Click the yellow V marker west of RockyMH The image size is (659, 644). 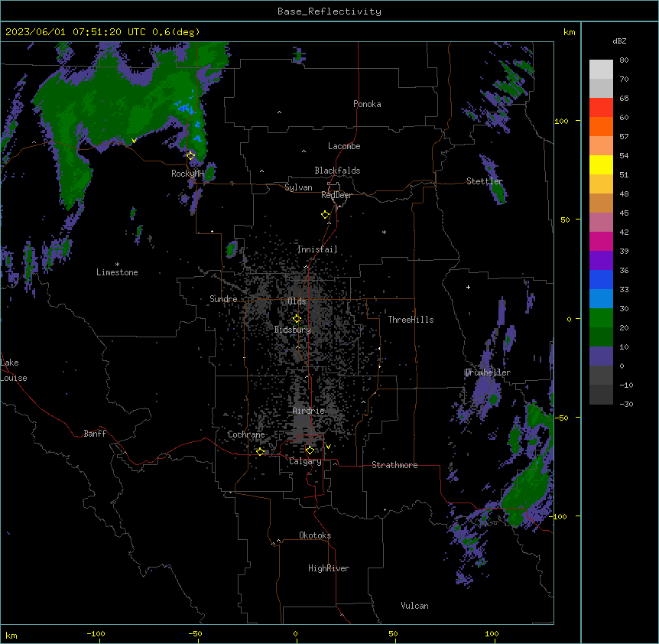[134, 141]
